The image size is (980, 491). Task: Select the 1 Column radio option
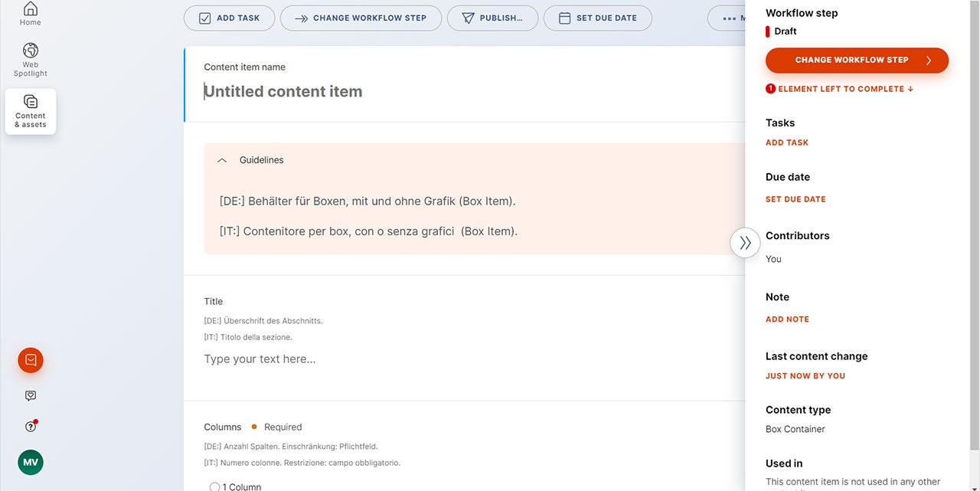coord(214,486)
